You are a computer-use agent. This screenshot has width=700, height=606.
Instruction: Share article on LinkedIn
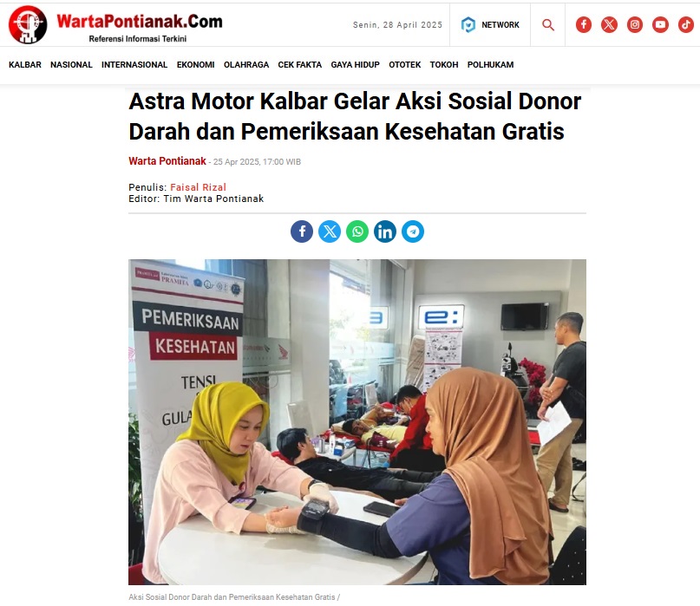click(385, 231)
